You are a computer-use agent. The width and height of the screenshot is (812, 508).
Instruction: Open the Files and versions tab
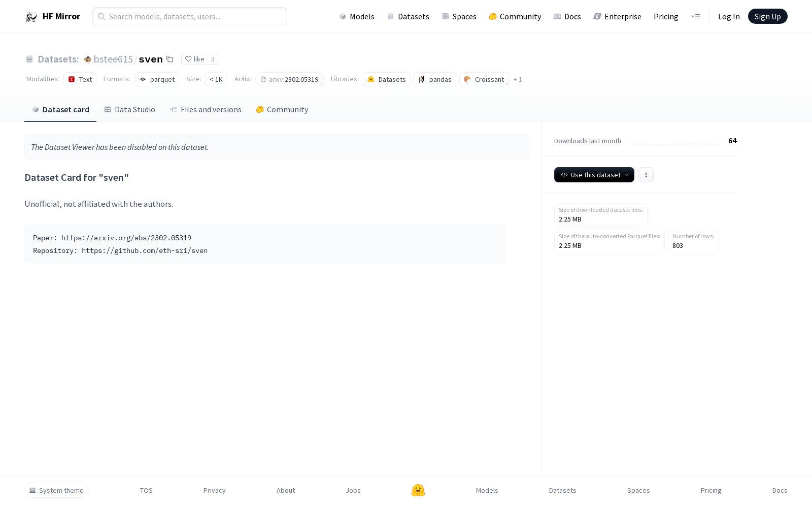tap(206, 110)
